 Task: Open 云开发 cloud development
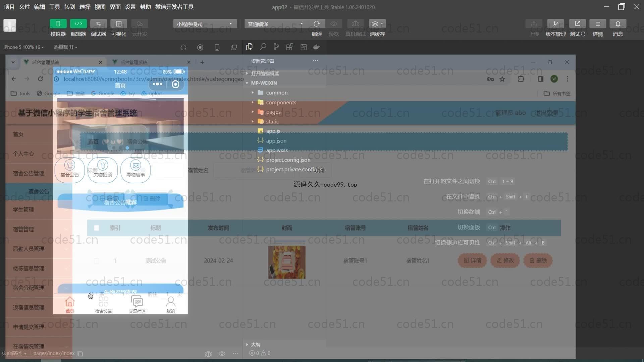pos(140,24)
